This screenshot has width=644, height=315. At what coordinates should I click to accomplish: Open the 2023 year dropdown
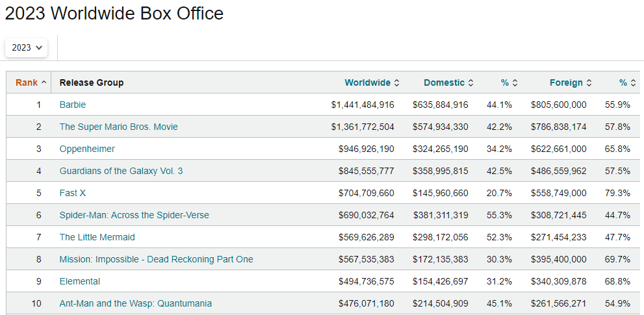click(x=27, y=47)
